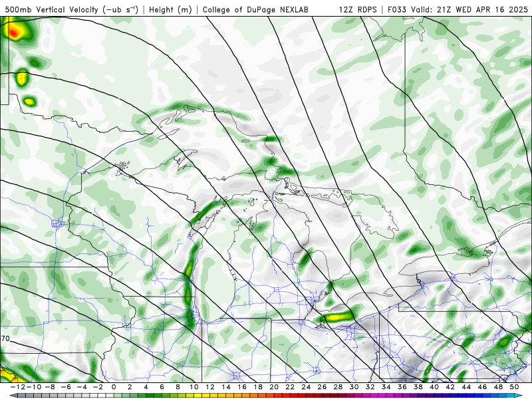Viewport: 532px width, 399px height.
Task: Click the '36' color scale label
Action: 402,387
